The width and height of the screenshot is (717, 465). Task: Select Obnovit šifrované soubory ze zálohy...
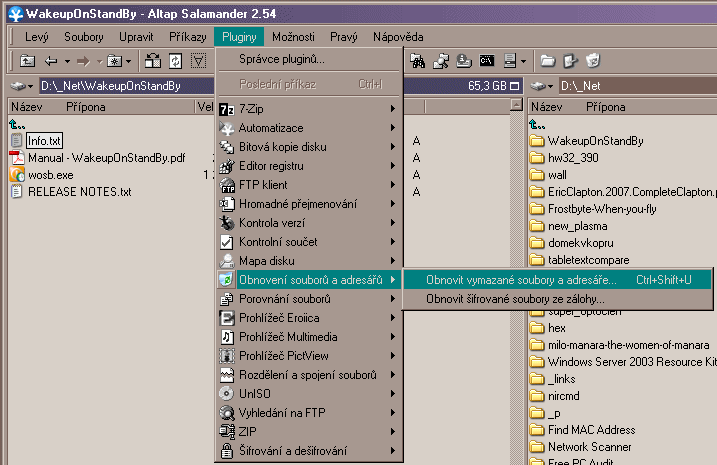pyautogui.click(x=557, y=299)
